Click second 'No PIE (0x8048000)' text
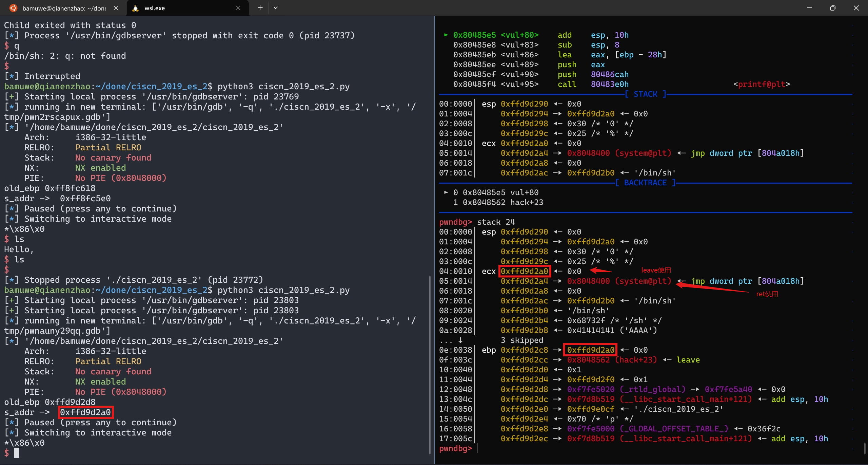The width and height of the screenshot is (868, 465). tap(121, 392)
